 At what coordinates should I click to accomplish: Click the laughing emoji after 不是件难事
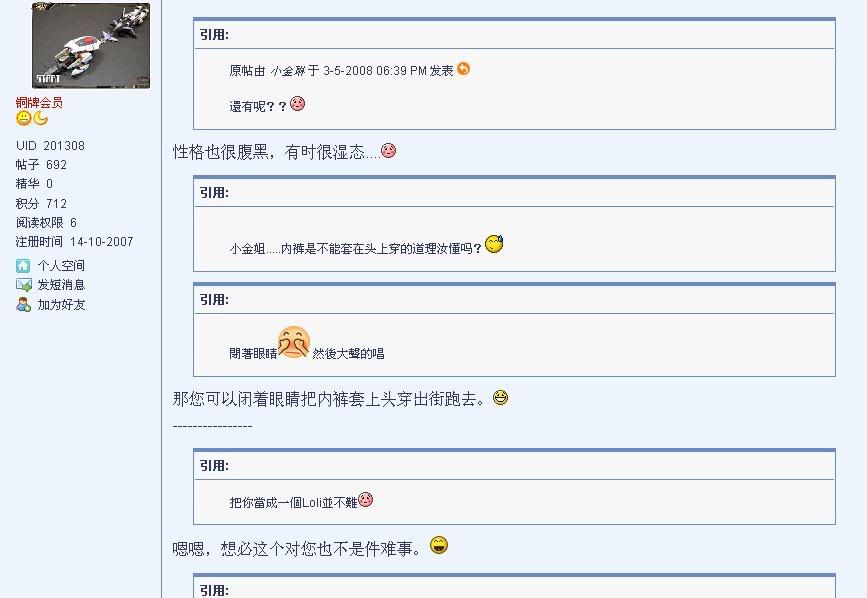click(x=439, y=545)
